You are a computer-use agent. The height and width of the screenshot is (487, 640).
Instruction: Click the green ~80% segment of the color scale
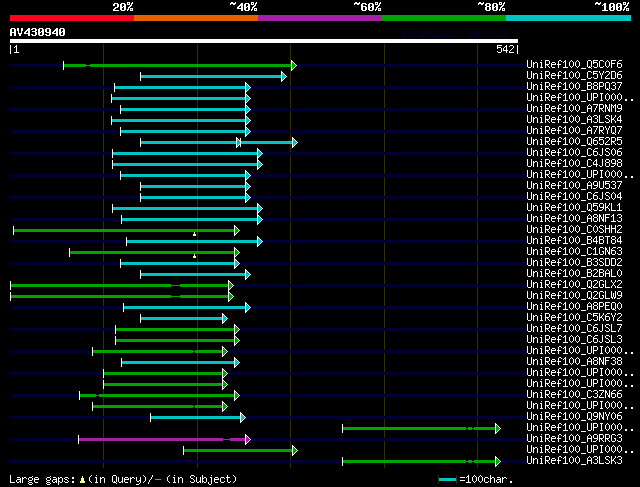(444, 18)
